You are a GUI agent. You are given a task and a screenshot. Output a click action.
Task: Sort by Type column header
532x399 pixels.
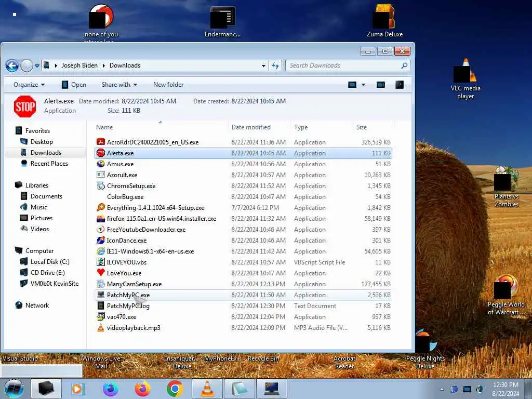pyautogui.click(x=301, y=127)
